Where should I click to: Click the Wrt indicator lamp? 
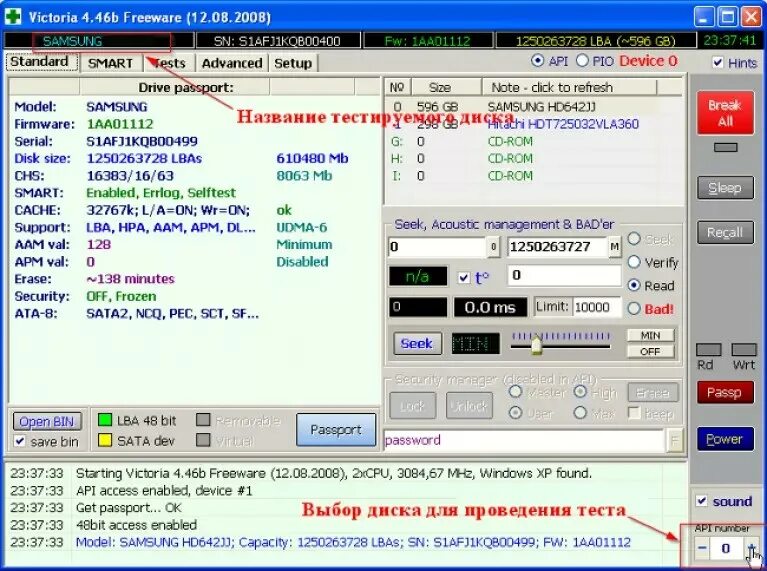[x=744, y=349]
